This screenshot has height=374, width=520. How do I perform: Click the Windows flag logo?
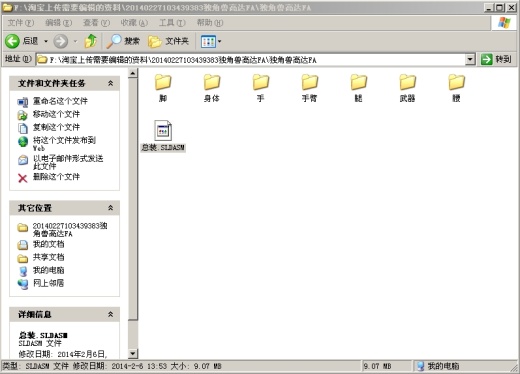coord(504,23)
